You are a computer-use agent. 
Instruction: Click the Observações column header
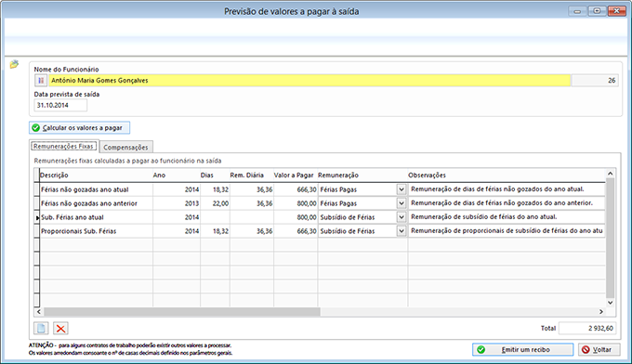[507, 175]
